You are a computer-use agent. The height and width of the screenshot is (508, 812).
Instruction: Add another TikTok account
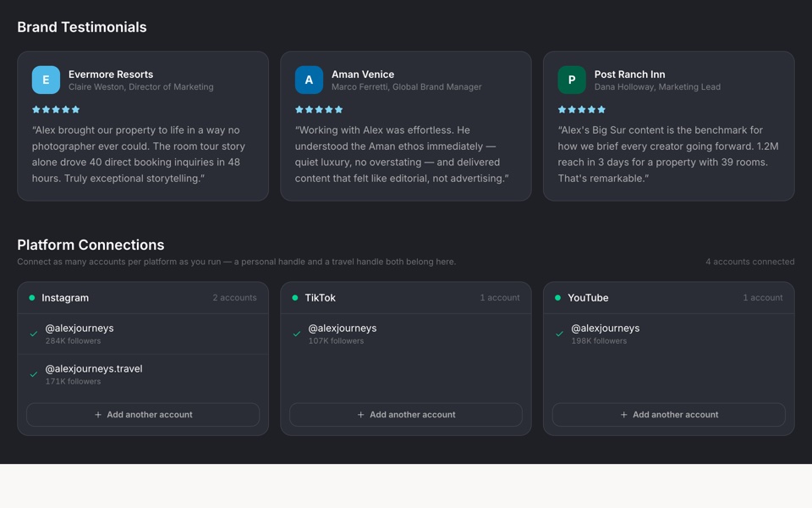406,415
